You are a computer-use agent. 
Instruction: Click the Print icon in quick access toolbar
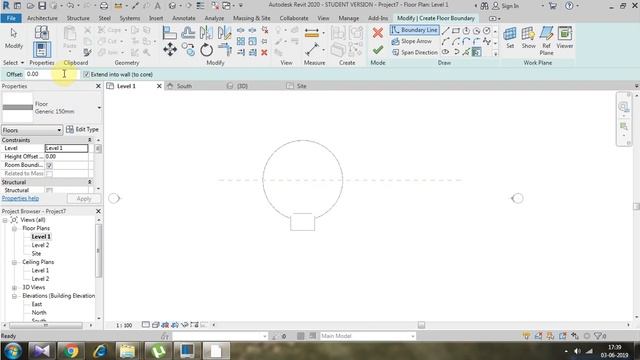click(x=104, y=6)
